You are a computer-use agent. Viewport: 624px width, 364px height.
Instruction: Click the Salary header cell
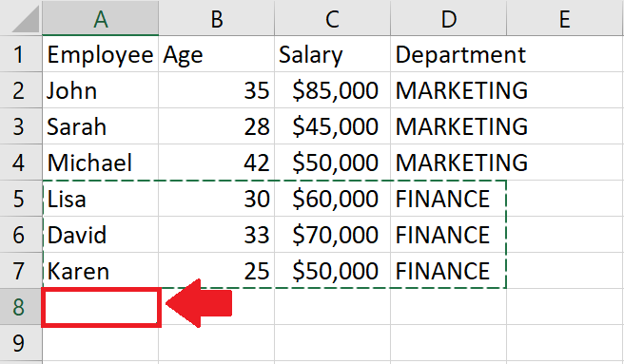tap(332, 54)
